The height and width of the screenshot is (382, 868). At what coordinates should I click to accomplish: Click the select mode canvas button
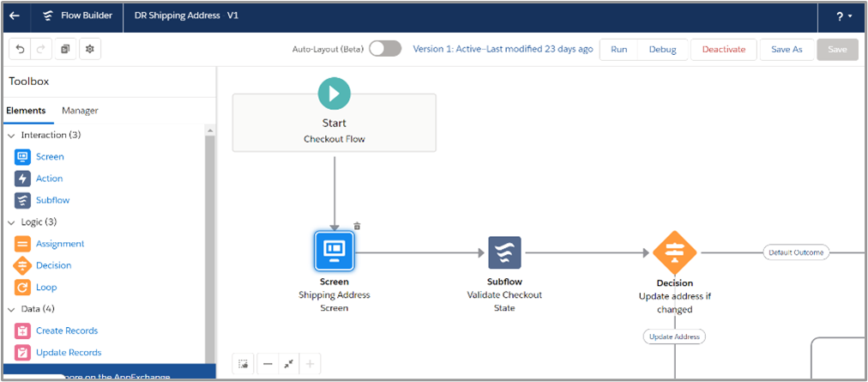pyautogui.click(x=243, y=364)
